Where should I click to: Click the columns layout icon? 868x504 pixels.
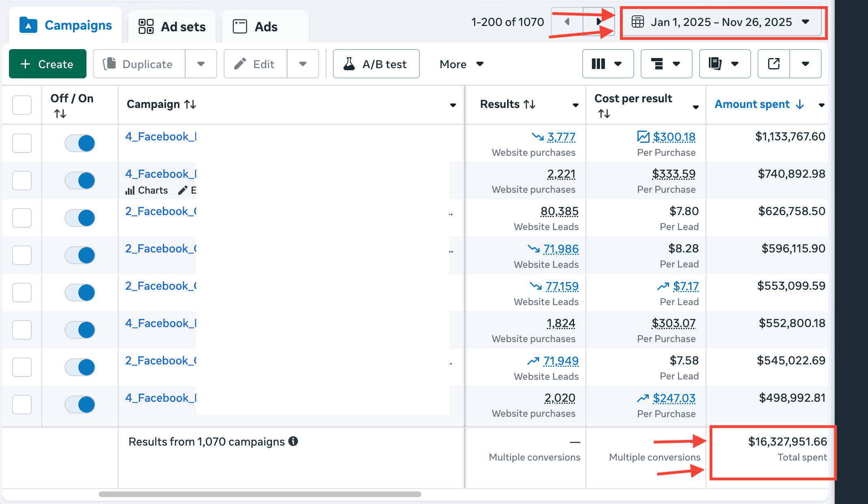599,64
